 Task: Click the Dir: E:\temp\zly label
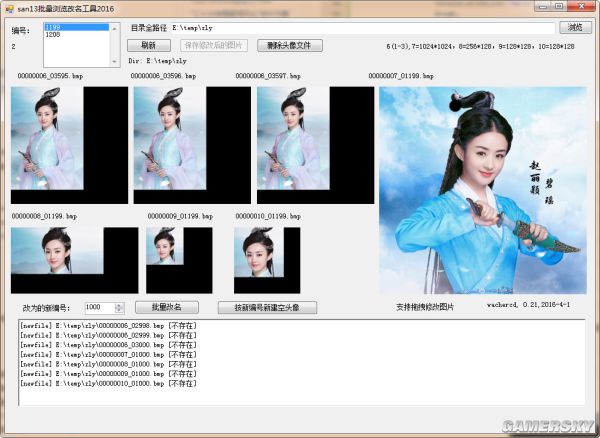click(x=157, y=60)
